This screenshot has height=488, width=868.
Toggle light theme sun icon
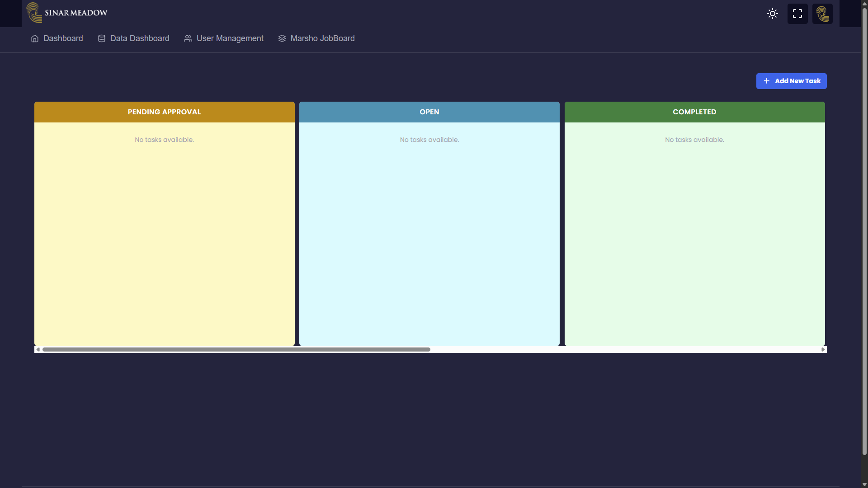point(773,14)
